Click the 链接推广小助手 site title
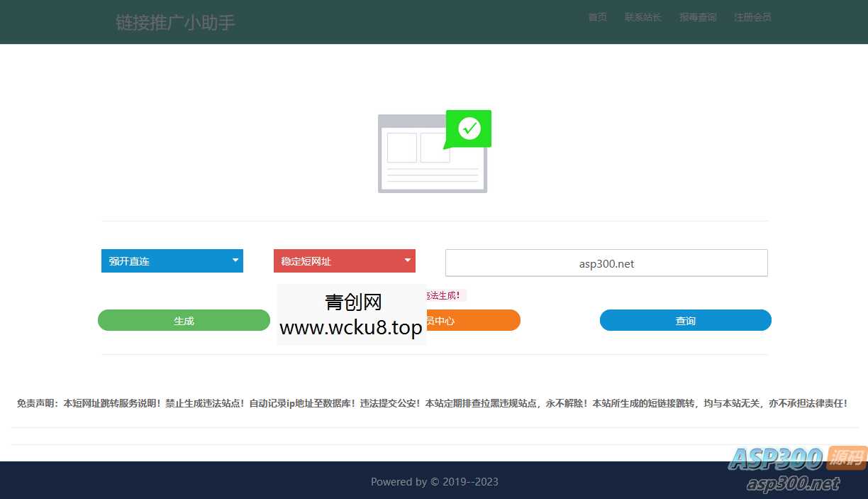 tap(175, 22)
